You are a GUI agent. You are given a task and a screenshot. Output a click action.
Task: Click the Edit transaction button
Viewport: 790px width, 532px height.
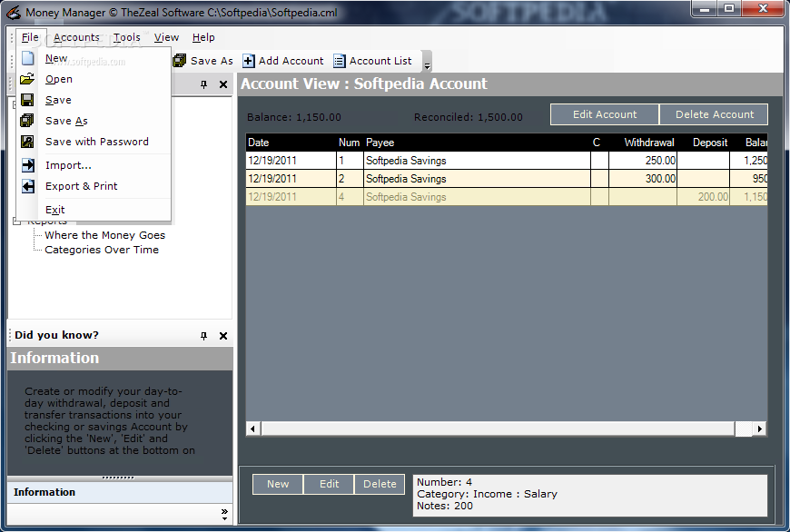pyautogui.click(x=329, y=484)
